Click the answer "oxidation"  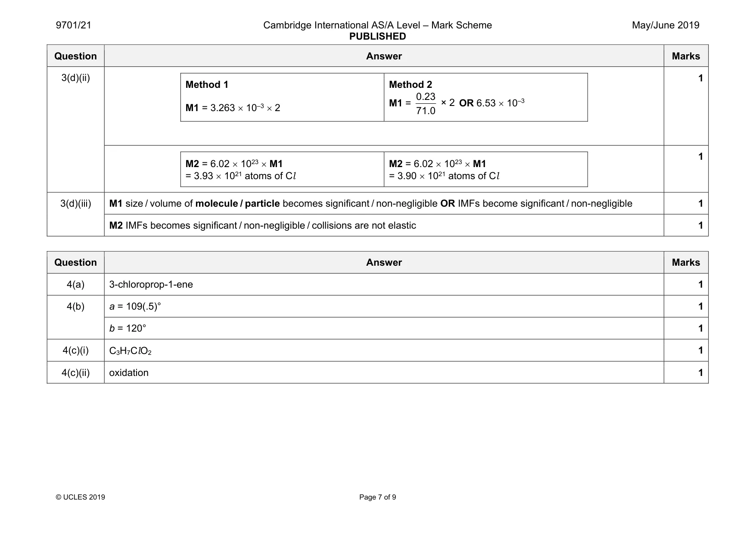tap(129, 373)
